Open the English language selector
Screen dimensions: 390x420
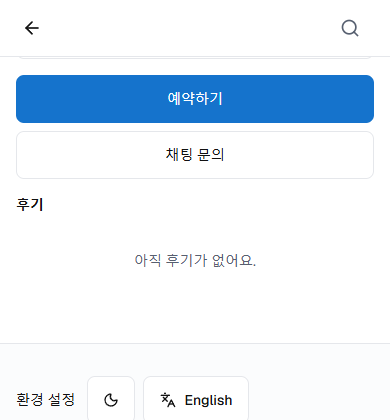[x=196, y=400]
